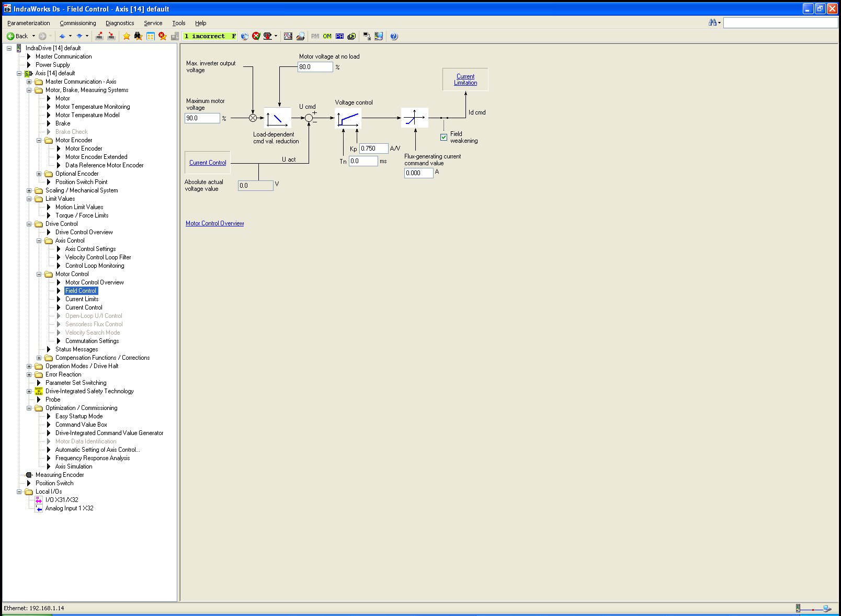Toggle the Field weakening checkbox

tap(444, 137)
